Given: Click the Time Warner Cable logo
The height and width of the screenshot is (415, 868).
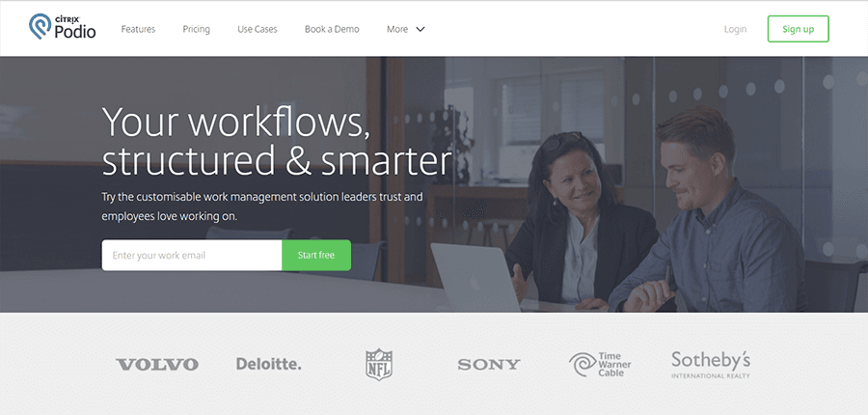Looking at the screenshot, I should click(600, 364).
